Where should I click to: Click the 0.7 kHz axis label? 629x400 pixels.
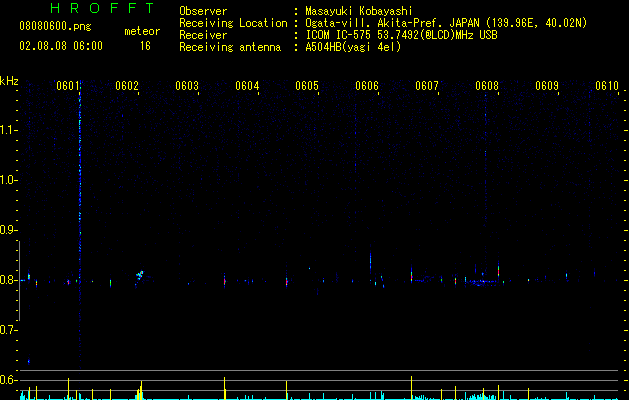pyautogui.click(x=8, y=330)
